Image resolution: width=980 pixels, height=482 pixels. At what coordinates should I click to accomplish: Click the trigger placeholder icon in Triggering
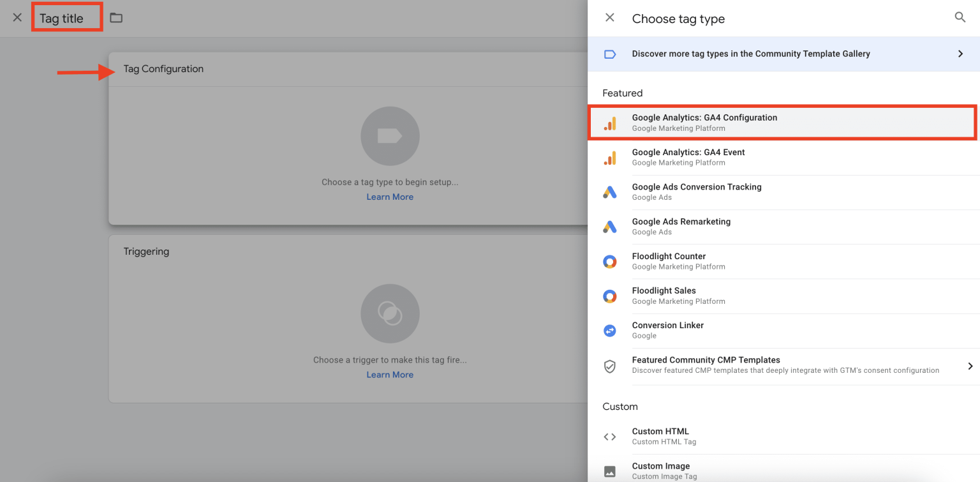coord(390,313)
